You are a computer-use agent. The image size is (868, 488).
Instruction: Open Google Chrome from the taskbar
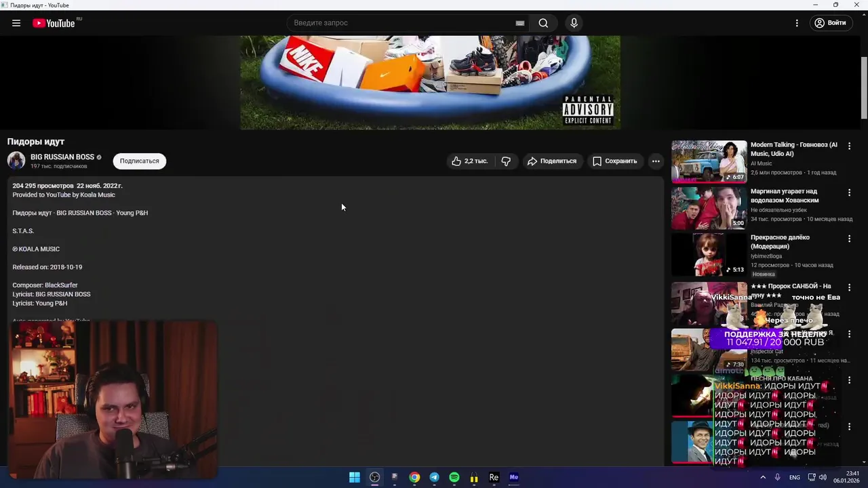(x=414, y=477)
